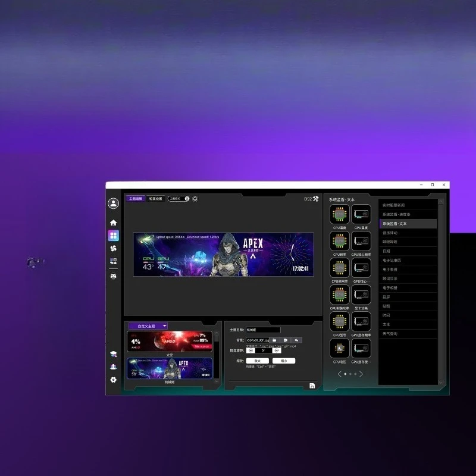Add the CPU使用率 widget
476x476 pixels.
pos(339,268)
